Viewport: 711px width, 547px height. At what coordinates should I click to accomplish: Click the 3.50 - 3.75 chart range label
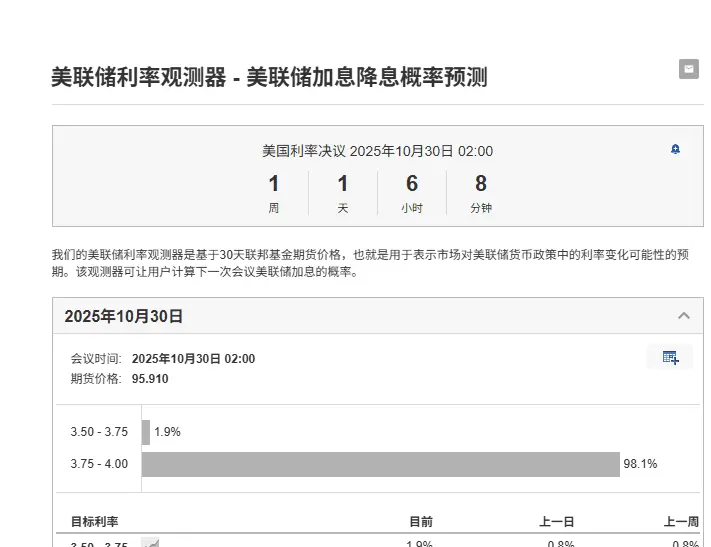point(99,432)
